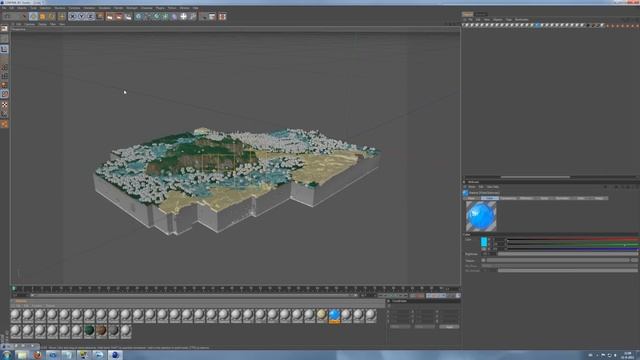Select the brown material thumbnail

click(x=101, y=331)
